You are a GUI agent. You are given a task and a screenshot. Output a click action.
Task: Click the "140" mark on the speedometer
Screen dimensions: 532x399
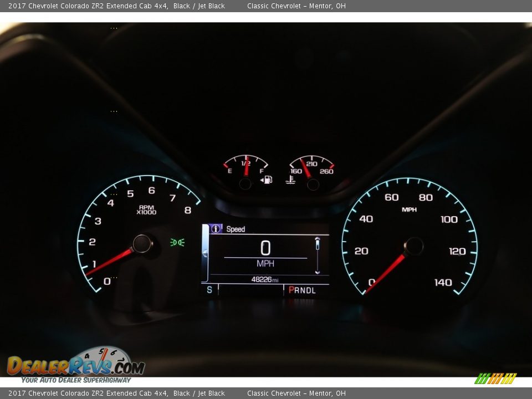click(x=443, y=283)
